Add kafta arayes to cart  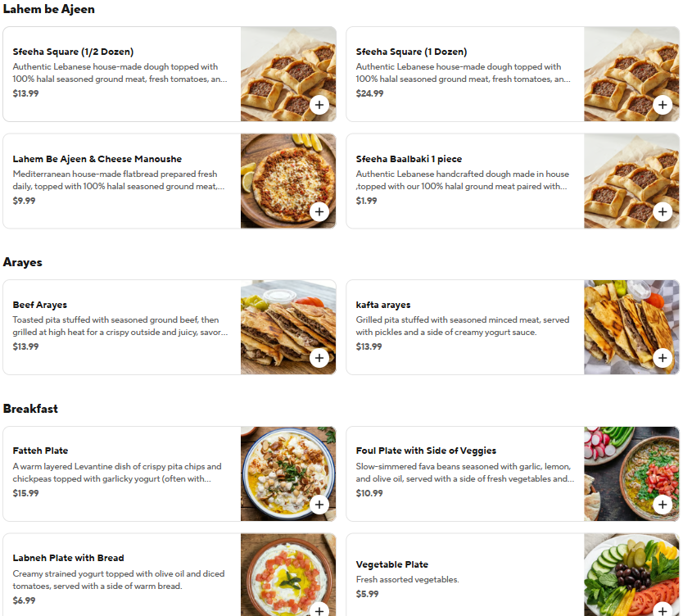click(x=663, y=358)
